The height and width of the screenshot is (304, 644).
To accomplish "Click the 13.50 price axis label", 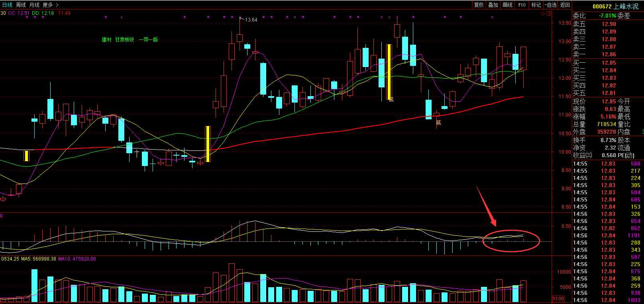I will tap(565, 23).
